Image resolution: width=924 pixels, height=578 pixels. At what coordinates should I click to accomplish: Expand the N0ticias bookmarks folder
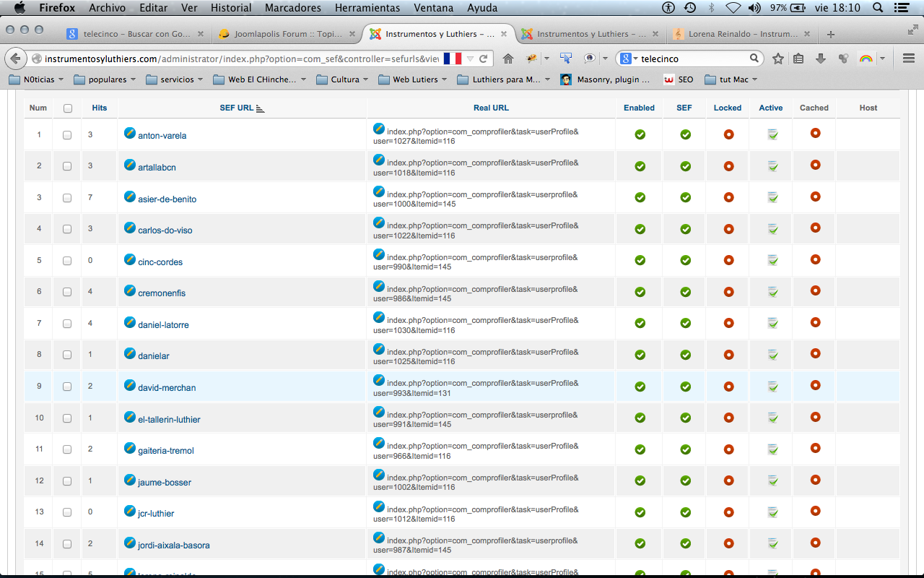(x=36, y=79)
